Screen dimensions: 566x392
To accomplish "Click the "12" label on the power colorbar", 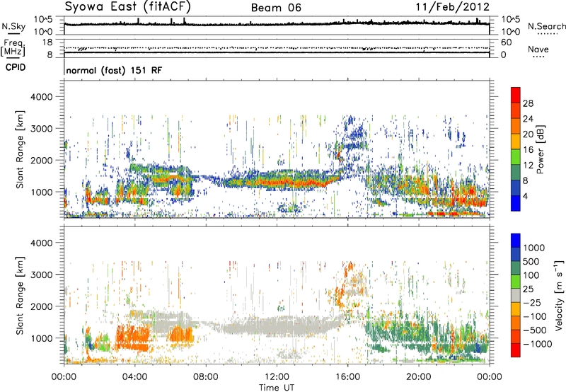I will point(528,166).
